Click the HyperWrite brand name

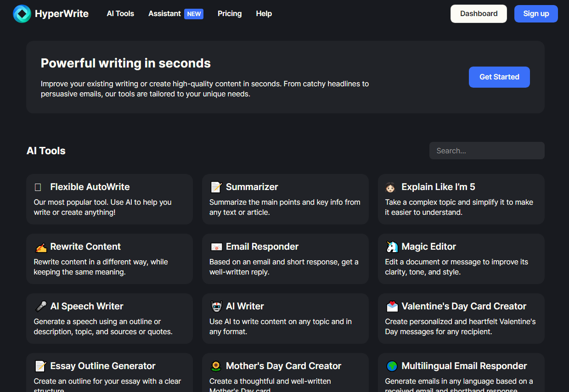point(62,14)
